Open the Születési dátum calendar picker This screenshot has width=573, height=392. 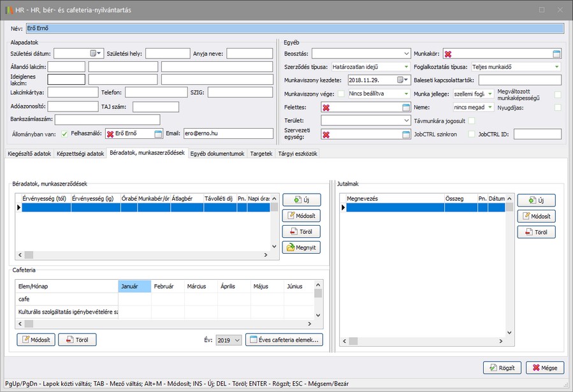[x=96, y=54]
